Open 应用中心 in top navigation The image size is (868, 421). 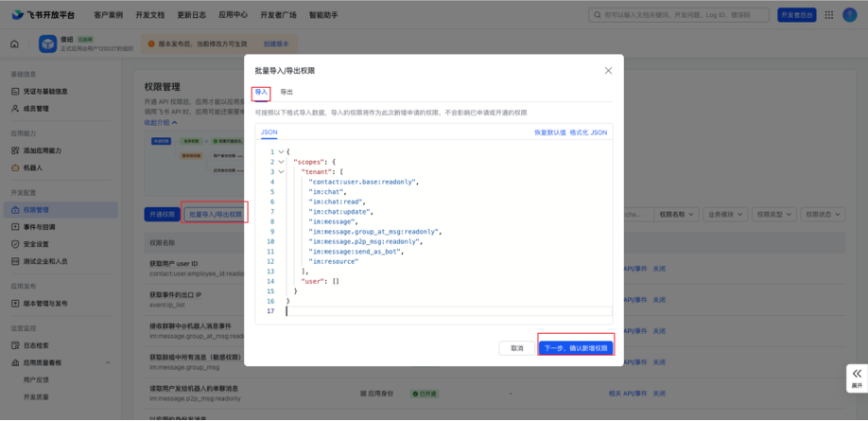tap(233, 15)
